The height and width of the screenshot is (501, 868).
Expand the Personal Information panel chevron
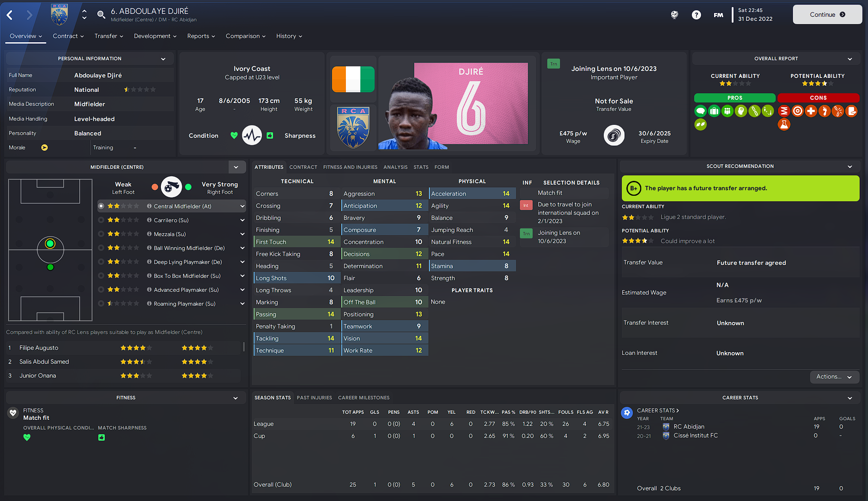point(163,59)
